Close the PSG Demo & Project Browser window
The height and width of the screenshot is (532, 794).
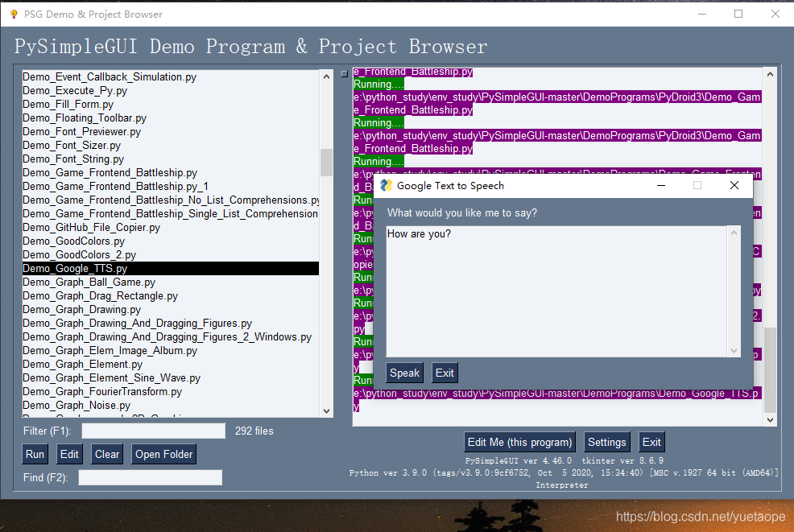coord(775,14)
